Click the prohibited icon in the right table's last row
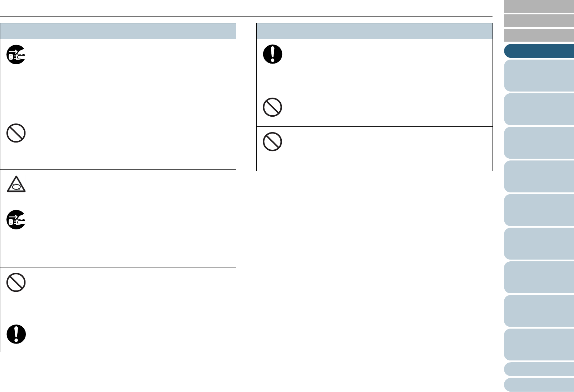This screenshot has height=392, width=574. pos(272,141)
